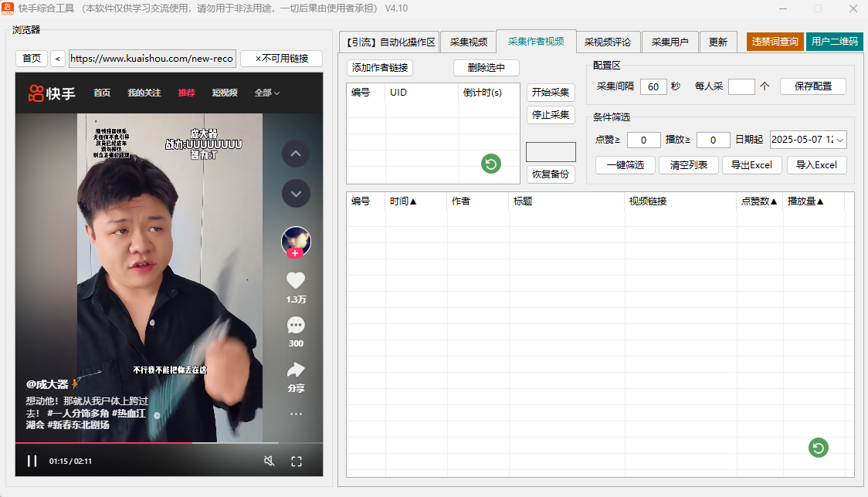Click the share arrow icon

(x=296, y=370)
